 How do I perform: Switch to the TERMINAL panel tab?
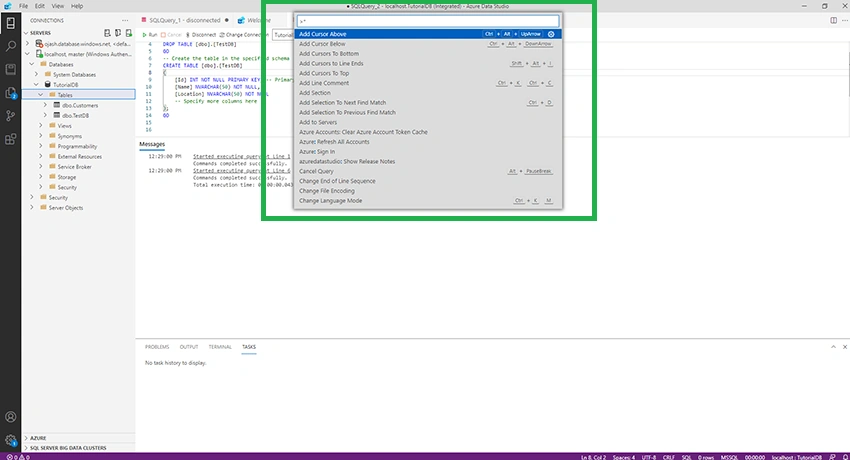(x=220, y=347)
